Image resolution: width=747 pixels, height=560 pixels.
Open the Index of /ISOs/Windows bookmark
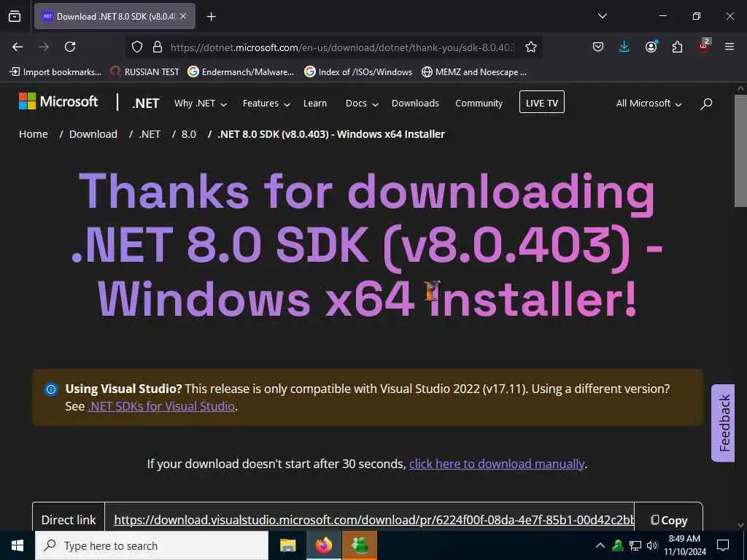tap(358, 72)
